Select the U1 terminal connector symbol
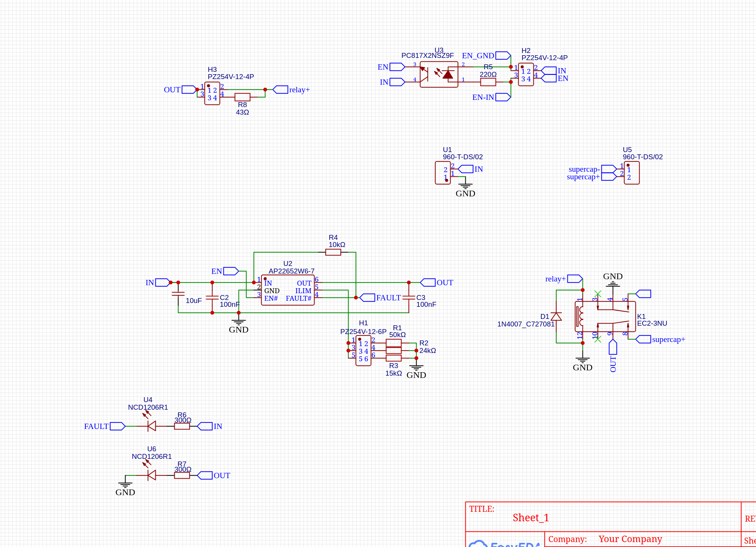756x547 pixels. point(443,173)
